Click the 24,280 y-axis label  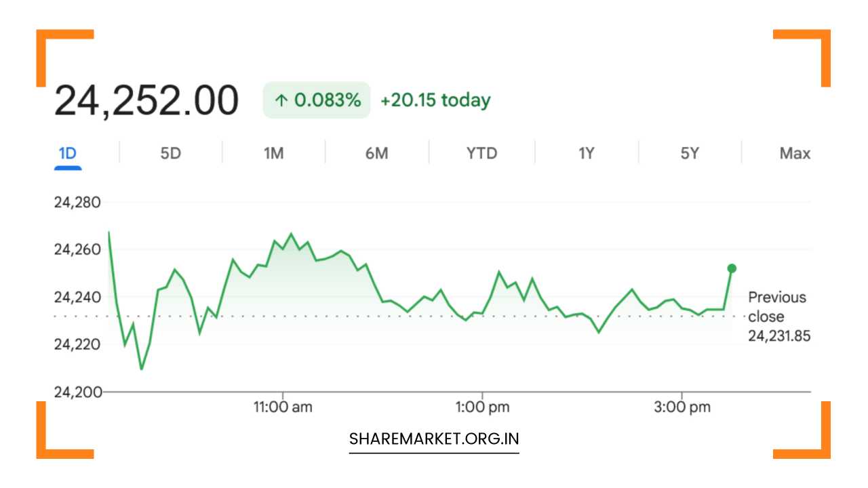(77, 203)
